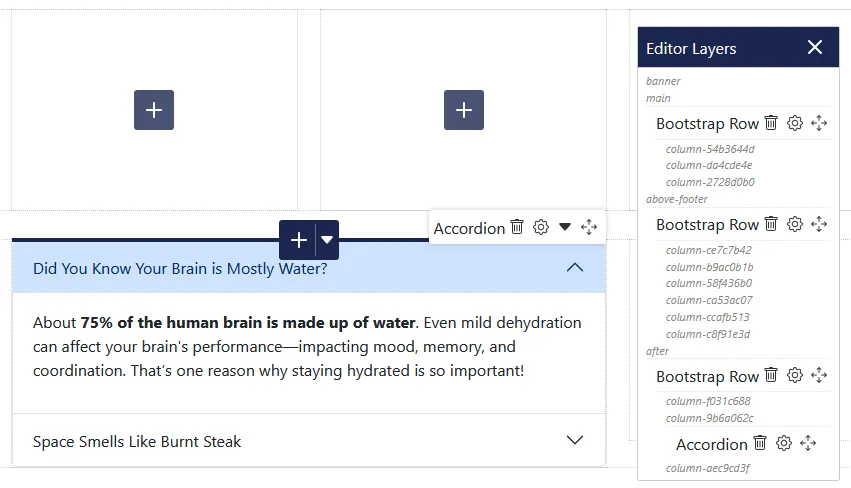The height and width of the screenshot is (488, 851).
Task: Open Accordion toolbar dropdown triangle
Action: click(565, 227)
